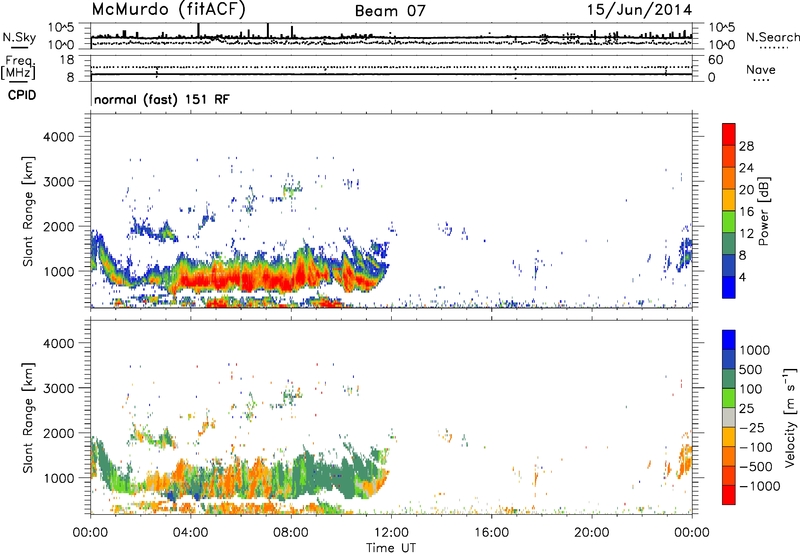Click the "-100" value on the velocity colorbar
The height and width of the screenshot is (554, 800).
pyautogui.click(x=755, y=447)
